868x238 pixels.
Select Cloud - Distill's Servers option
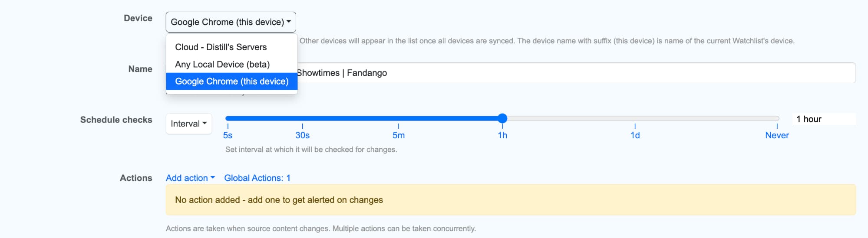point(221,47)
